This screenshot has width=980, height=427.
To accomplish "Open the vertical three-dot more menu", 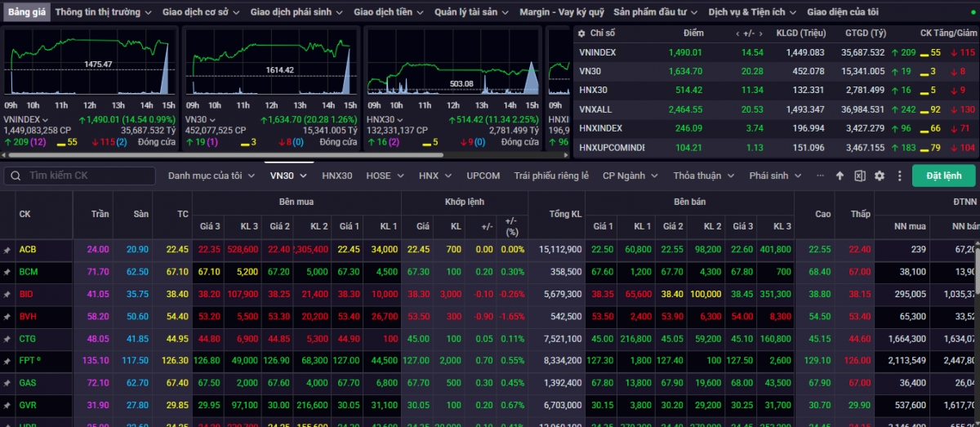I will [899, 176].
